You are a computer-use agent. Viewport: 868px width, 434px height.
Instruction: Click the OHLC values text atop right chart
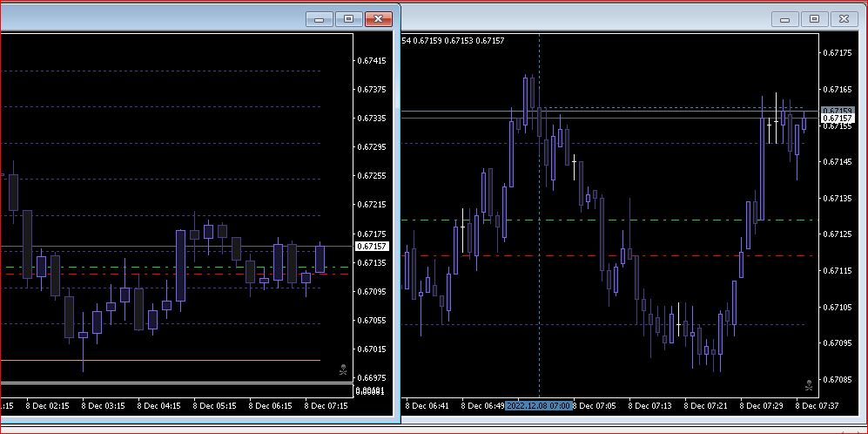[x=453, y=40]
